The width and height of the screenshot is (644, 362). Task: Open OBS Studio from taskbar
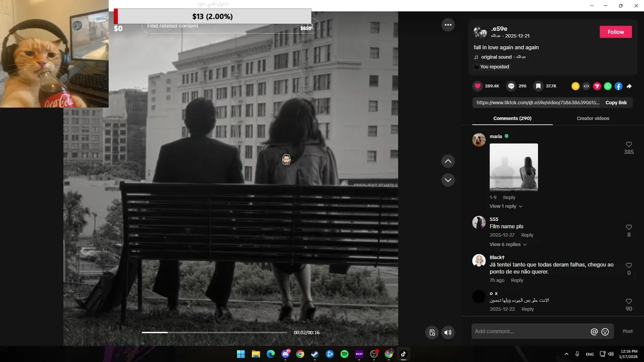374,354
